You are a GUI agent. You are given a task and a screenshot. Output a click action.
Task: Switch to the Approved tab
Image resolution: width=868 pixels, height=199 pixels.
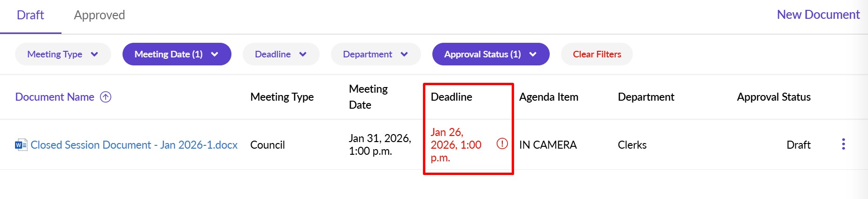pos(100,15)
